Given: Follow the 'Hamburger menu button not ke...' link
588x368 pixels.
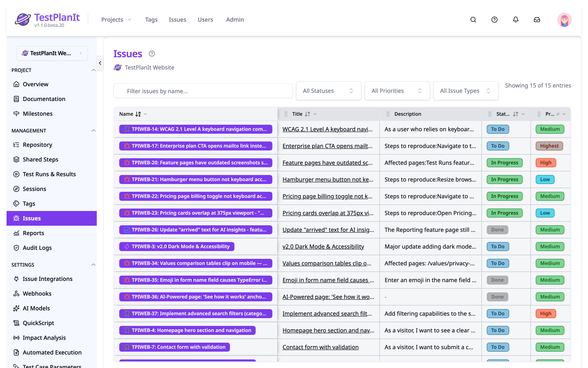Looking at the screenshot, I should pyautogui.click(x=328, y=179).
